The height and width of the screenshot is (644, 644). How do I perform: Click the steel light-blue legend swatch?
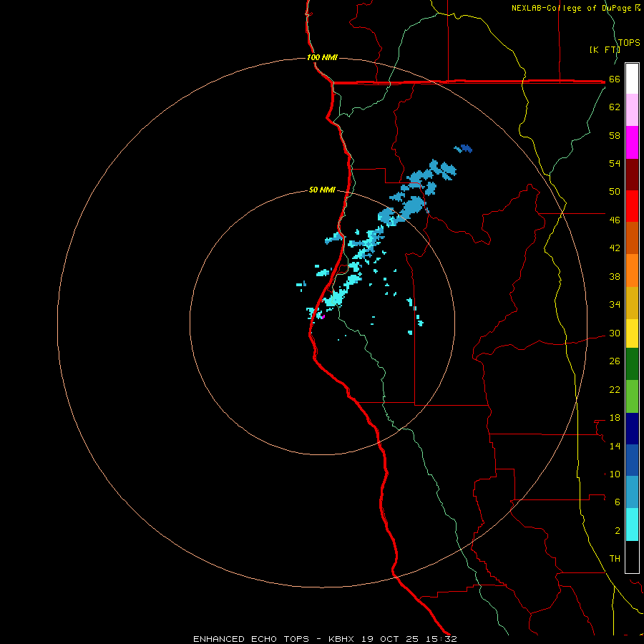tap(632, 492)
